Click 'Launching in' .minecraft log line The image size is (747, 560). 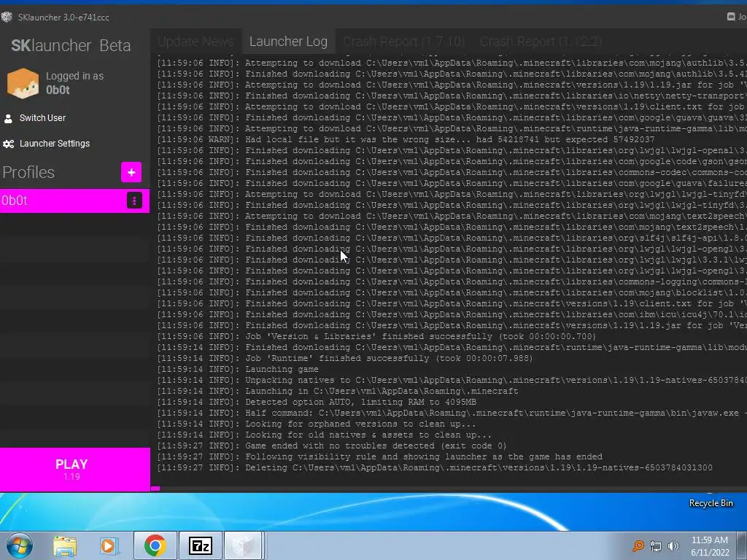(338, 391)
